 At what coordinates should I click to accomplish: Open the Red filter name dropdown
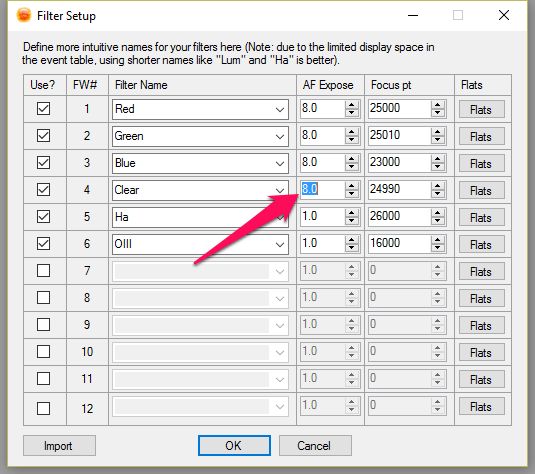click(280, 110)
